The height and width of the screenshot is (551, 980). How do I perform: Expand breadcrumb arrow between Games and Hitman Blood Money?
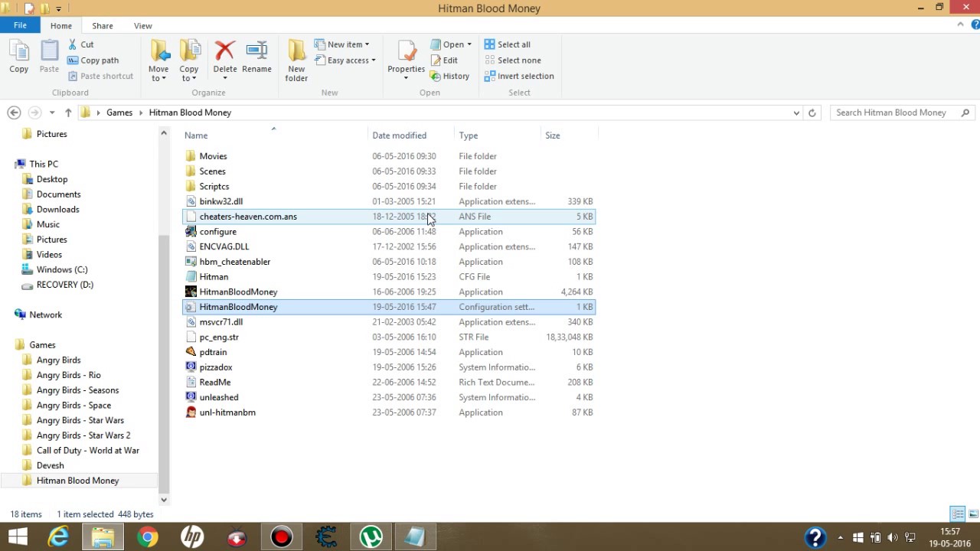pos(141,112)
